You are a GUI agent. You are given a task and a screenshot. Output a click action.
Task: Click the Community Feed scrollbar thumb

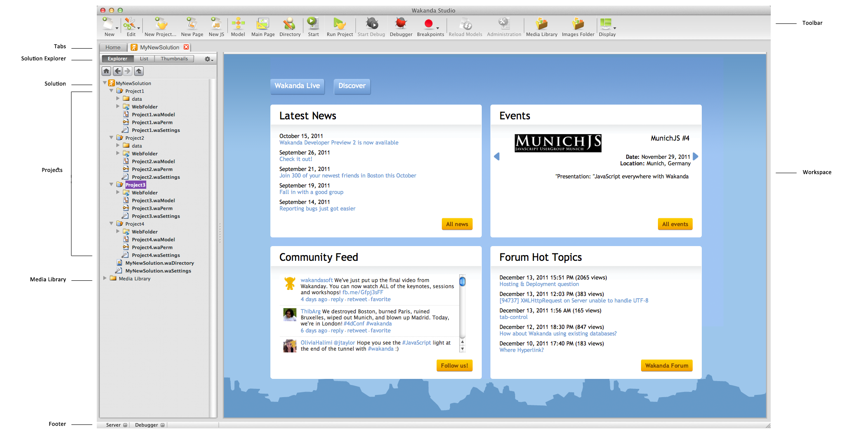463,282
